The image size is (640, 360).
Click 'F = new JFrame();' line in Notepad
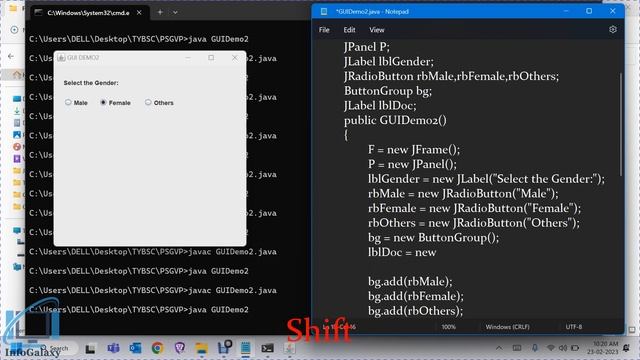point(414,149)
